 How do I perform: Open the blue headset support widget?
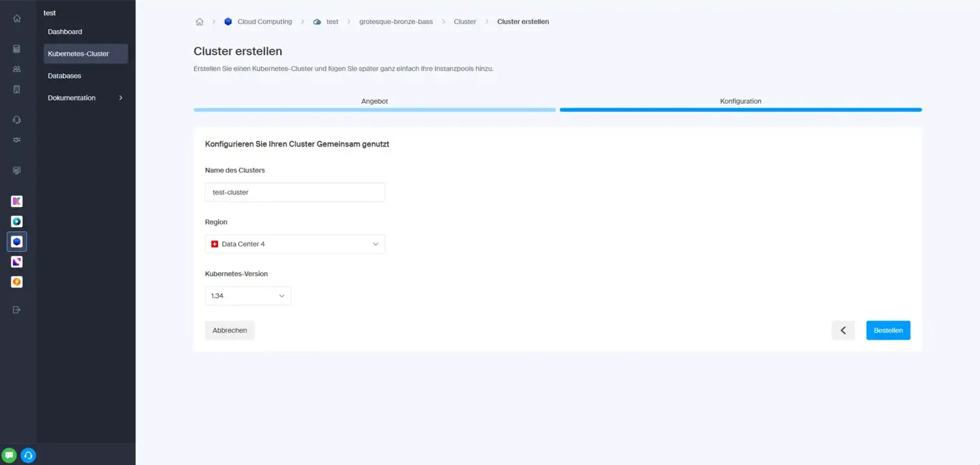point(27,455)
